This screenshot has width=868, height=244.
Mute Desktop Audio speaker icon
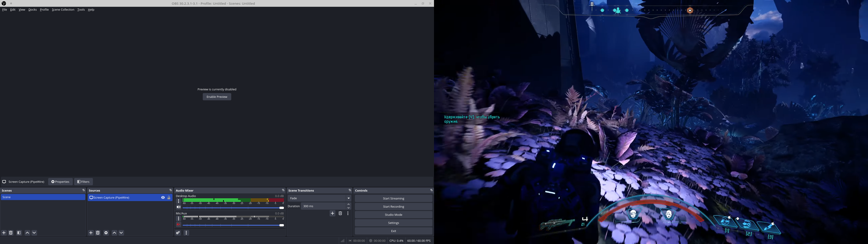click(179, 207)
